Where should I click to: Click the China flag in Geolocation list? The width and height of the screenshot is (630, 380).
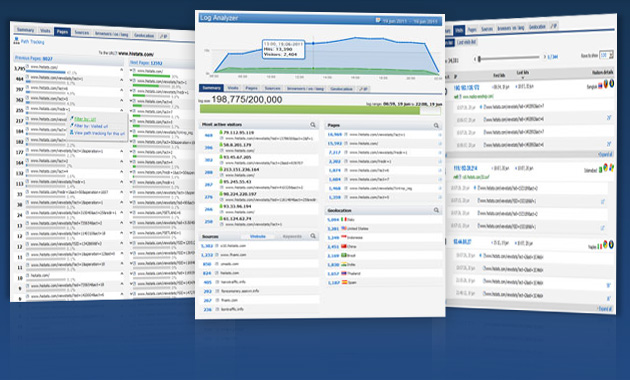pos(344,246)
